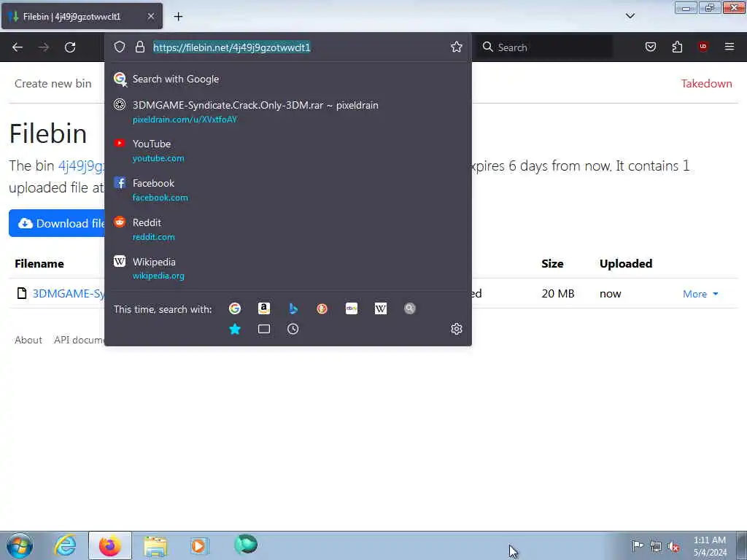Open pixeldrain 3DMGAME-Syndicate suggestion
Screen dimensions: 747x560
point(287,112)
